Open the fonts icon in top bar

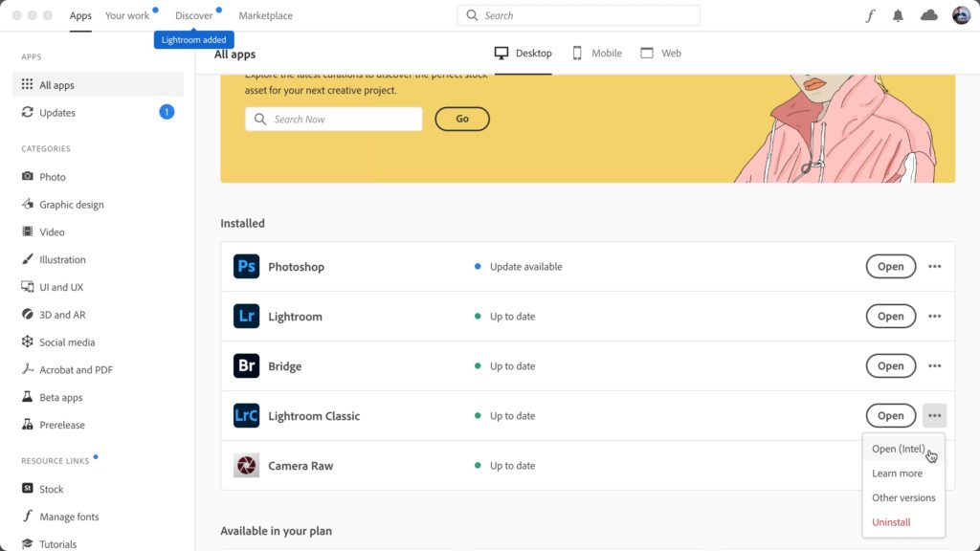coord(870,15)
